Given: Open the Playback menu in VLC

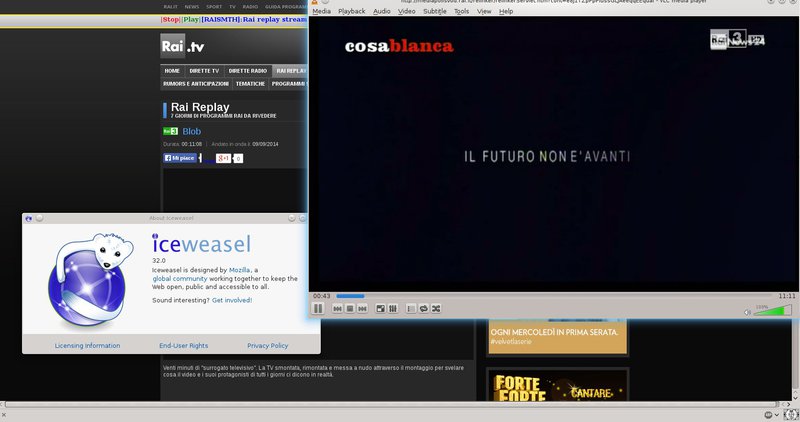Looking at the screenshot, I should coord(351,11).
